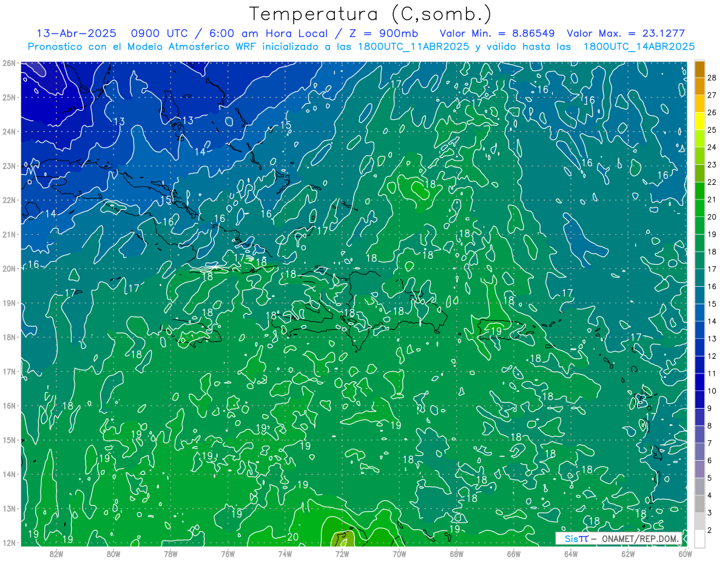Click the "68W" longitude axis label

tap(457, 554)
